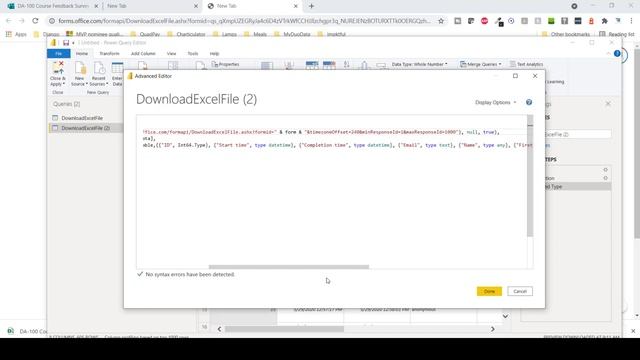
Task: Click the Recent Sources ribbon icon
Action: [x=99, y=73]
